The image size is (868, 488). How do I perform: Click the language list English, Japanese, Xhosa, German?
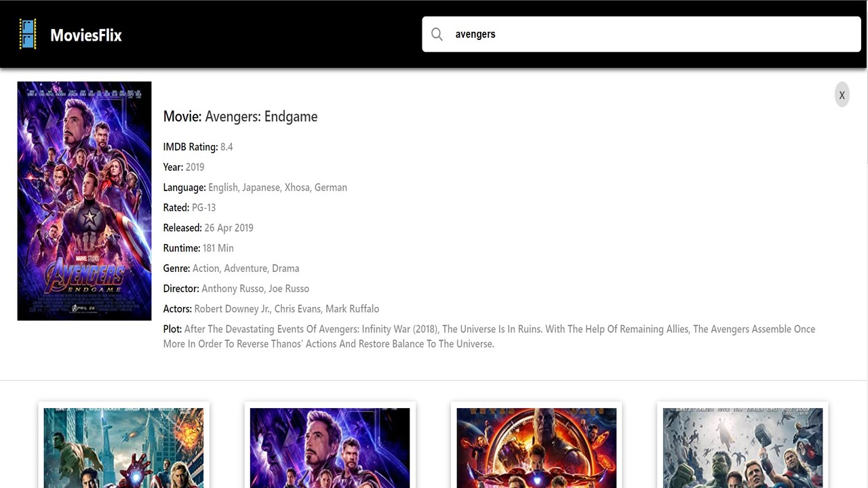tap(277, 188)
